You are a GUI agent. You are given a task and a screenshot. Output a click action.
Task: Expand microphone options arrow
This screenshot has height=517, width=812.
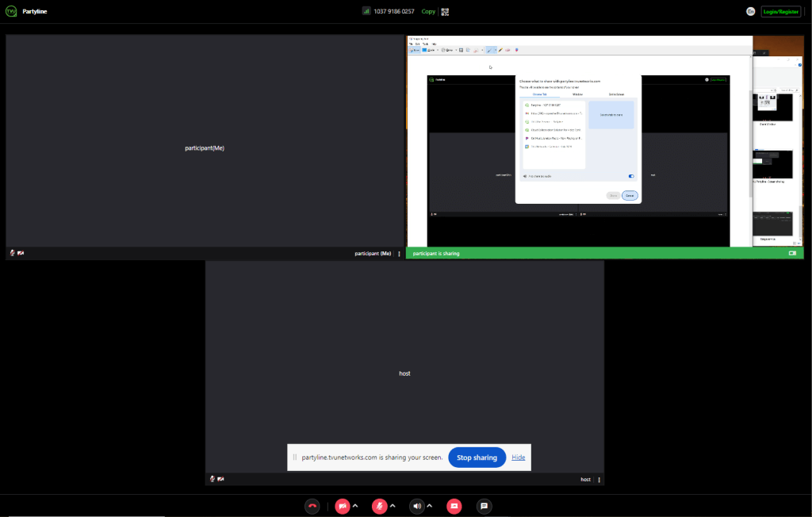point(393,506)
